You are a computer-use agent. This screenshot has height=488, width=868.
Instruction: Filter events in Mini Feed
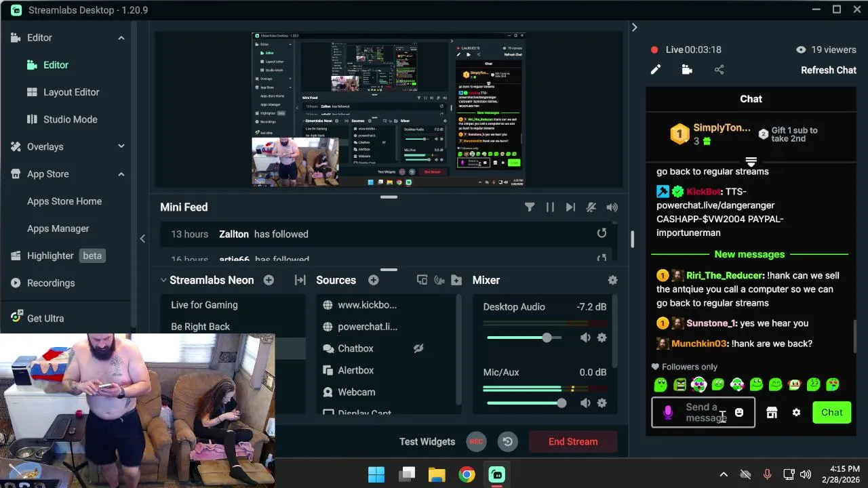(530, 207)
